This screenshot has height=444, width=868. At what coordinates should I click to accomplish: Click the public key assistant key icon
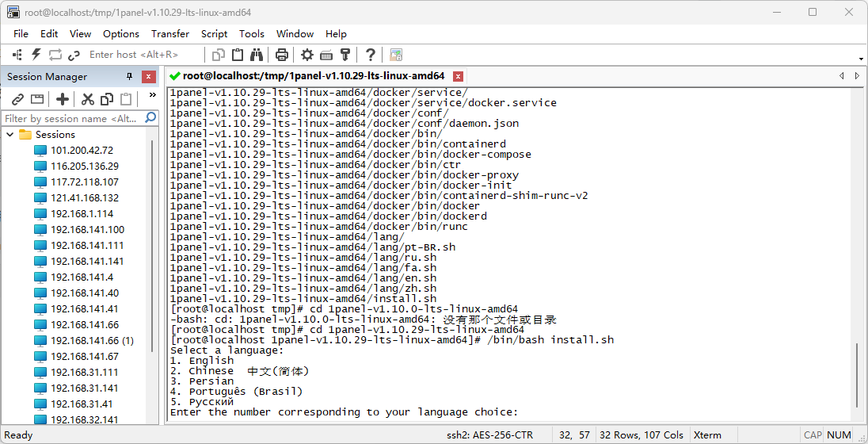[345, 55]
